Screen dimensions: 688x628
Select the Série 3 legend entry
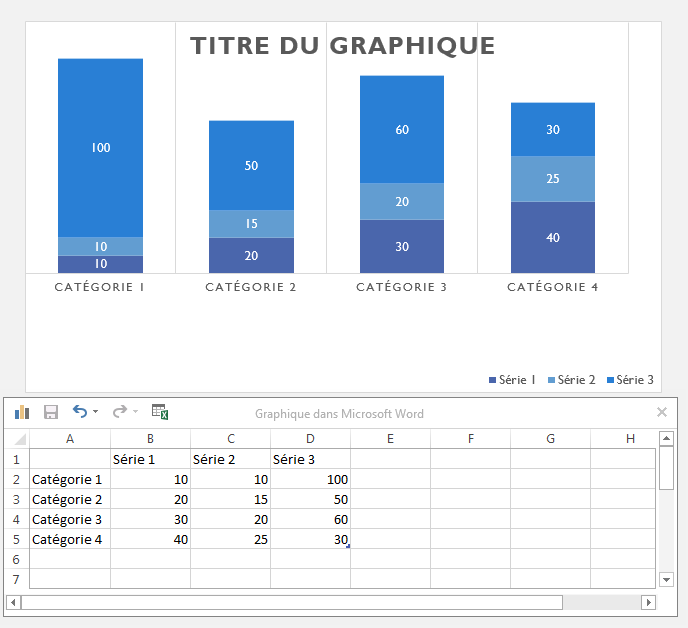[x=630, y=380]
